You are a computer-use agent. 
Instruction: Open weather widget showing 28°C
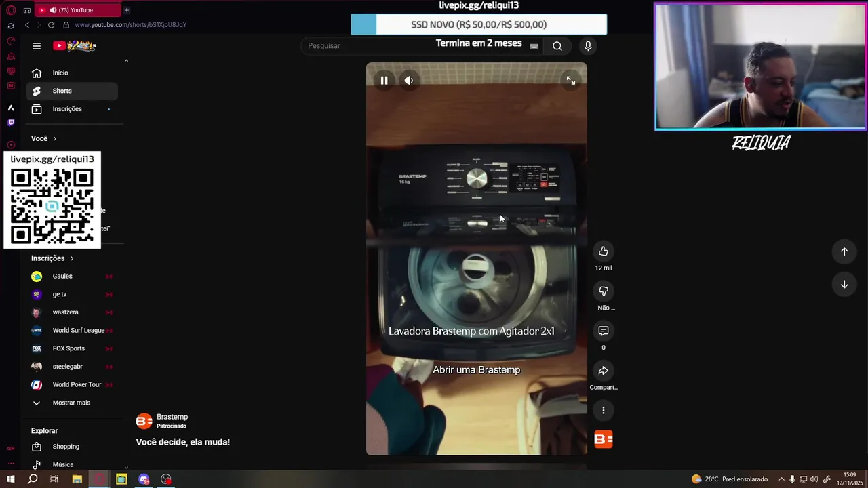click(x=729, y=479)
